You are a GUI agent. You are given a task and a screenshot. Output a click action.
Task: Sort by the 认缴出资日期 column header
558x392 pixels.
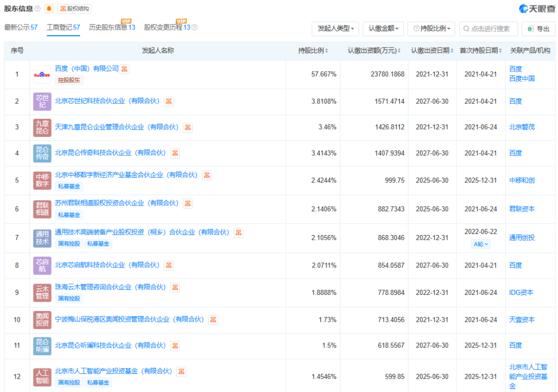tap(432, 51)
